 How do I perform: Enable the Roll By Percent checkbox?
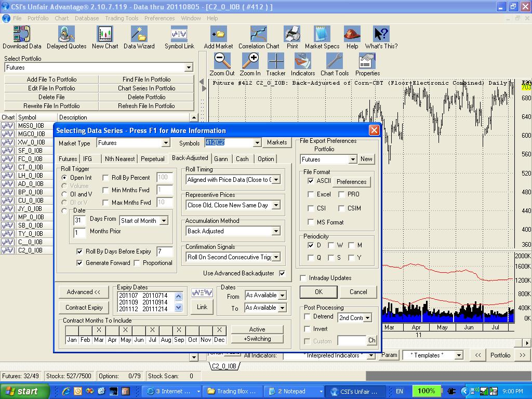pos(106,178)
